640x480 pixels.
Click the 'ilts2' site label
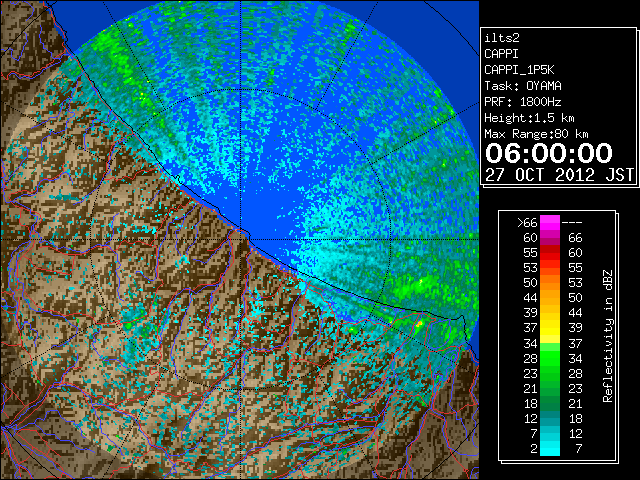point(502,38)
